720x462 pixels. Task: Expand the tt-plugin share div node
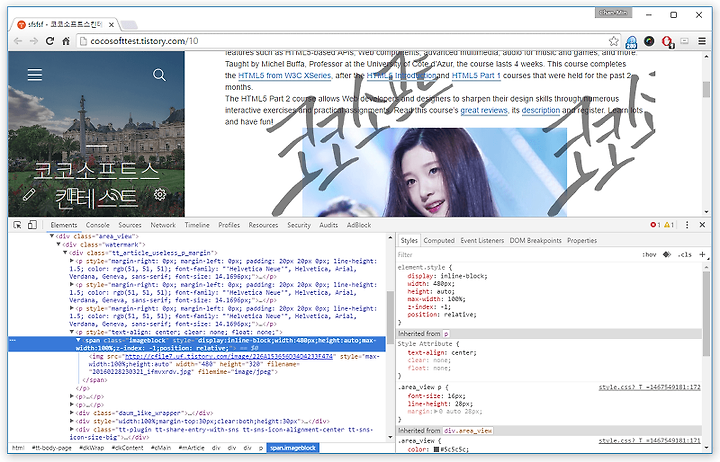pyautogui.click(x=72, y=429)
